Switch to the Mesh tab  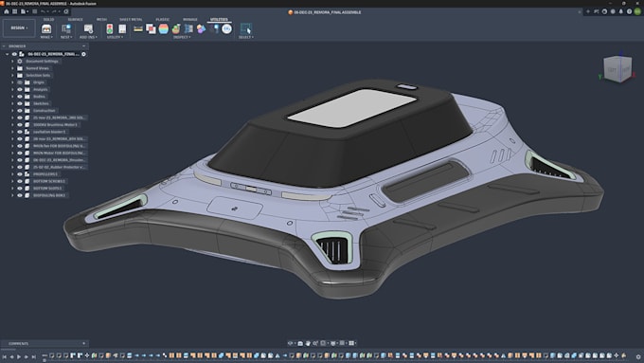pyautogui.click(x=101, y=19)
